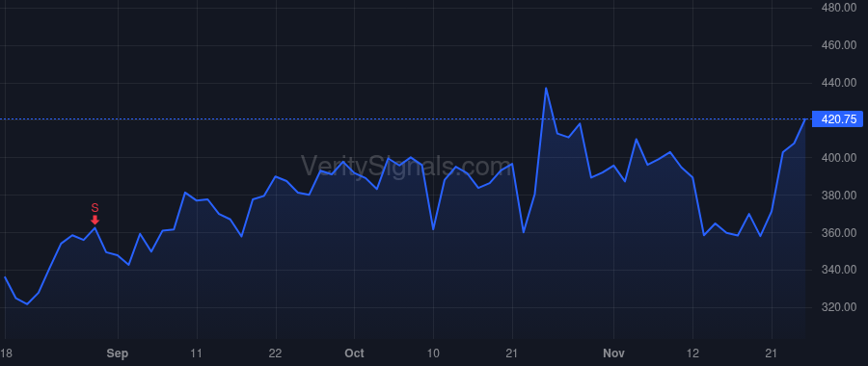
Task: Click the 460.00 price axis label
Action: (839, 45)
